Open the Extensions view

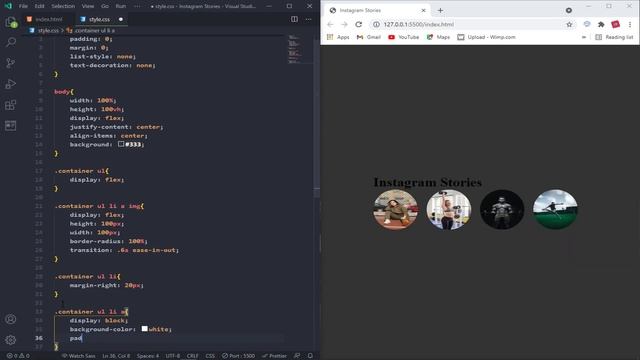(x=11, y=105)
